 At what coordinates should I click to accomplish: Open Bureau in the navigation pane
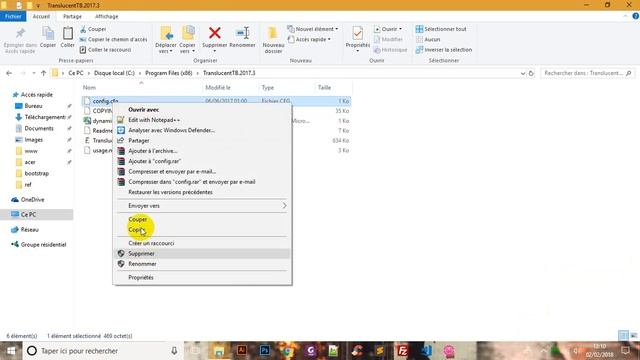tap(33, 106)
